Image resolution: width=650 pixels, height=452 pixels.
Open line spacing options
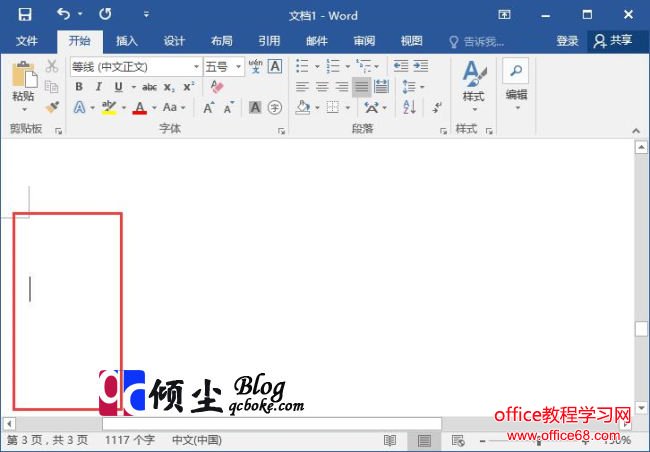coord(409,87)
